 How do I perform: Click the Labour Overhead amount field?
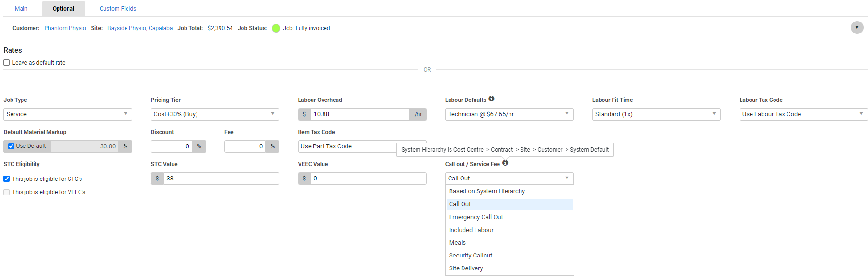point(360,114)
